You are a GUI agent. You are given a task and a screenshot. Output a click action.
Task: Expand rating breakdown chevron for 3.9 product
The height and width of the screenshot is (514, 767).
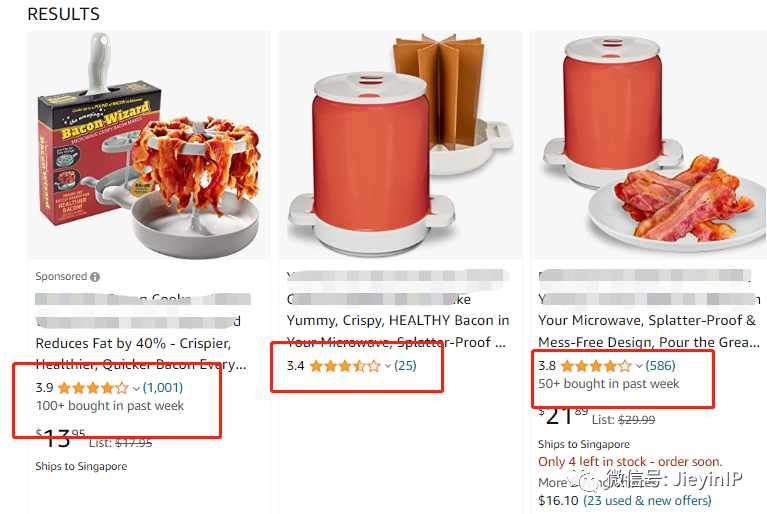click(x=136, y=389)
